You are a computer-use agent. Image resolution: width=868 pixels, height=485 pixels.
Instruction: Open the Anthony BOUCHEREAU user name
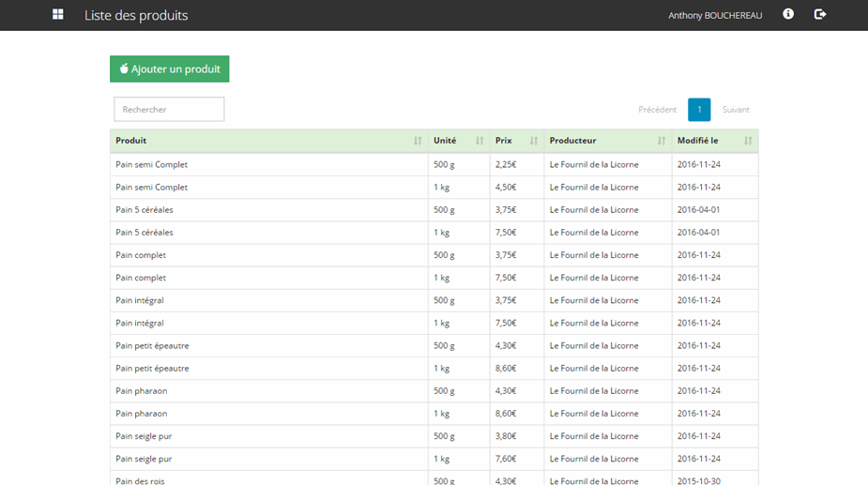[x=715, y=15]
